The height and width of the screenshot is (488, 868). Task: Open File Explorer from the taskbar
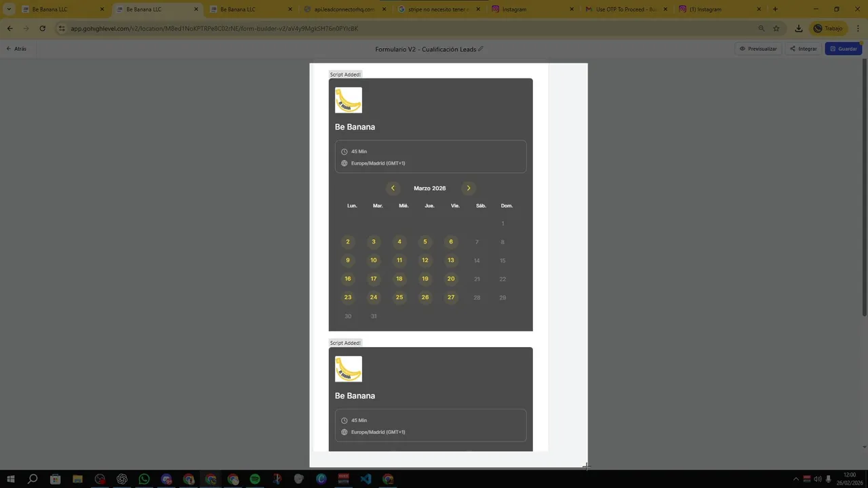[77, 479]
